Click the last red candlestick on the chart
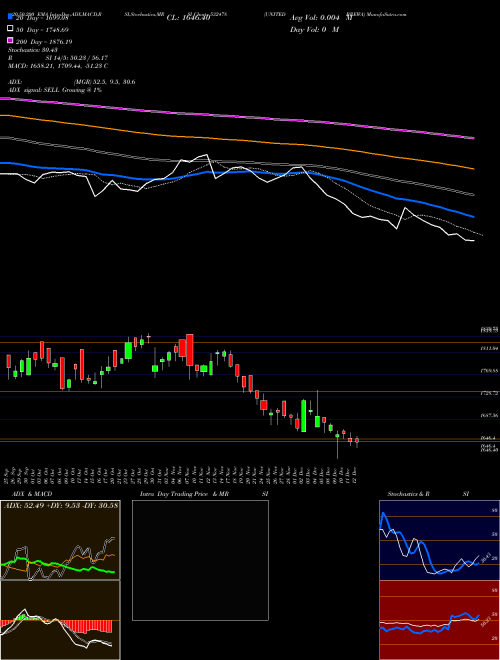 [357, 441]
